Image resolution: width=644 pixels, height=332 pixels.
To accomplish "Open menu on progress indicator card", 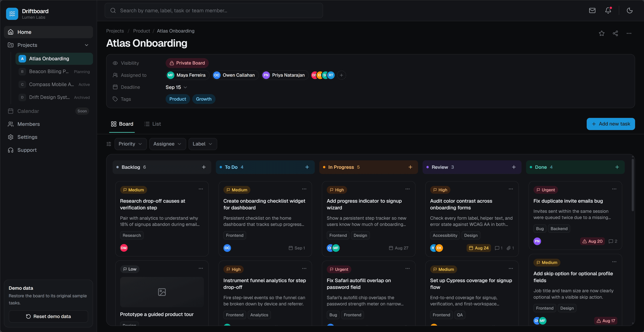I will (407, 189).
